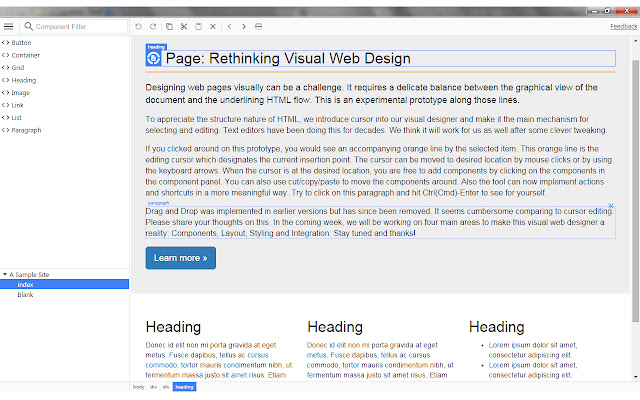Screen dimensions: 640x400
Task: Select the index page in tree
Action: pyautogui.click(x=26, y=284)
